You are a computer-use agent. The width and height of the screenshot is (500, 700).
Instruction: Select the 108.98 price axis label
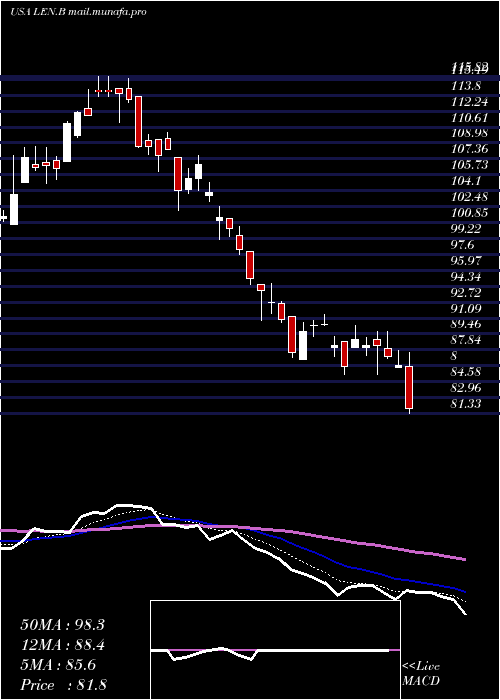click(x=470, y=133)
